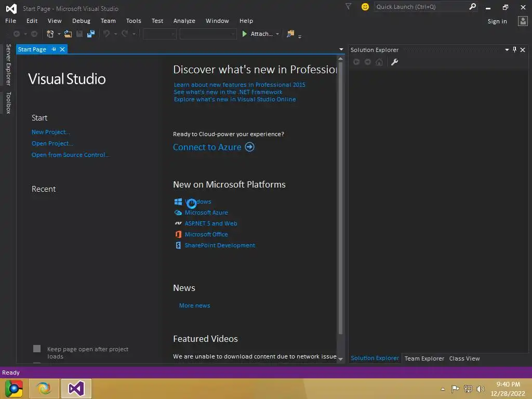Viewport: 532px width, 399px height.
Task: Toggle Keep page open after project loads
Action: tap(37, 349)
